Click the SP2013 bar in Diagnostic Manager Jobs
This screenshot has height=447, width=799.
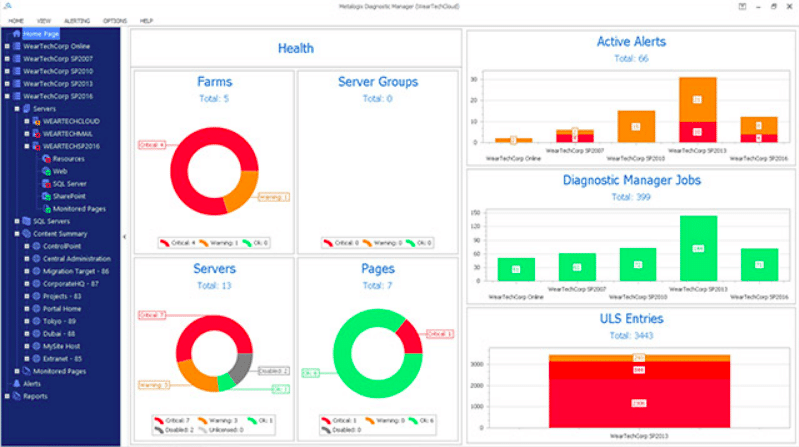pyautogui.click(x=699, y=248)
